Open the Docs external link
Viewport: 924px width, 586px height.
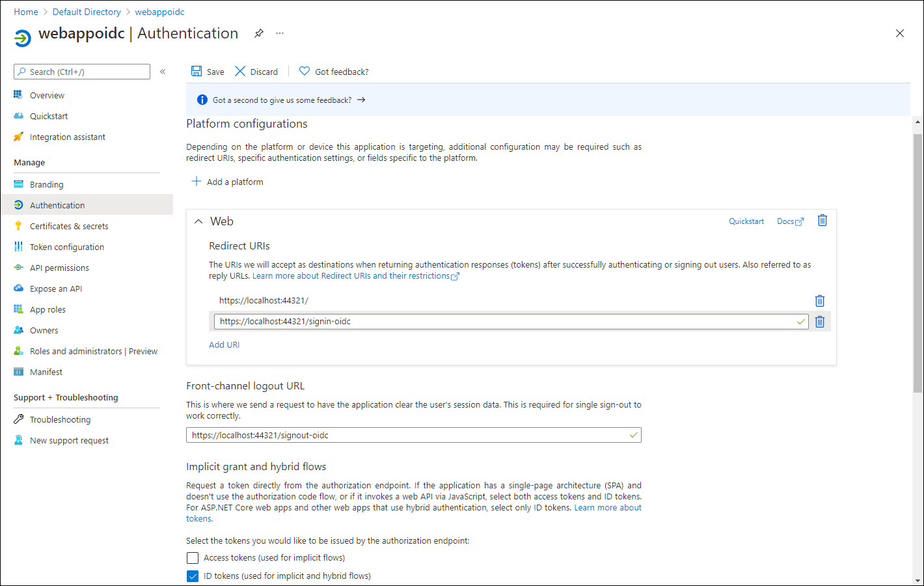point(790,221)
